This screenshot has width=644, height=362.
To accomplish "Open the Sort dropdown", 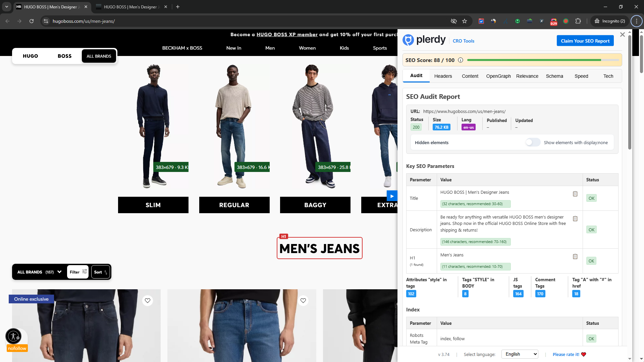I will (100, 272).
